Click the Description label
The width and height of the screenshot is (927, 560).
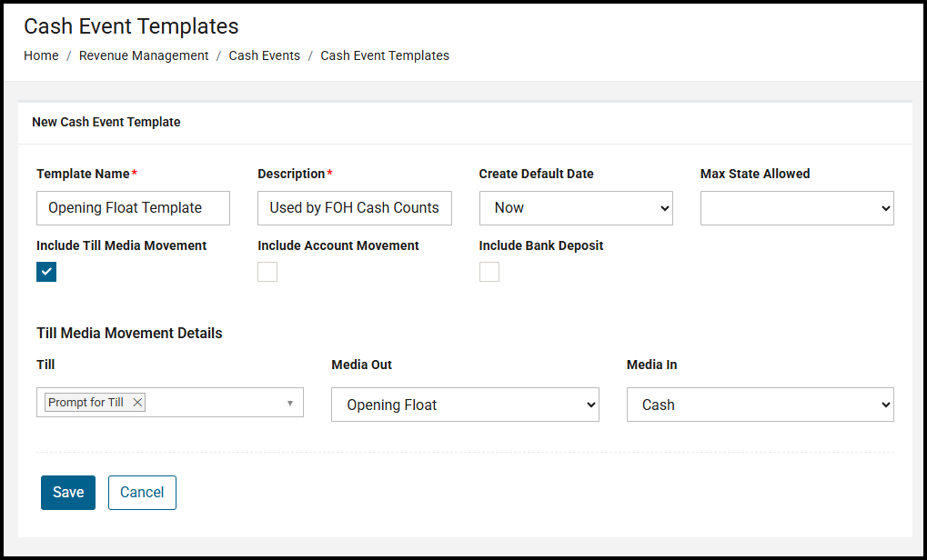(x=291, y=174)
